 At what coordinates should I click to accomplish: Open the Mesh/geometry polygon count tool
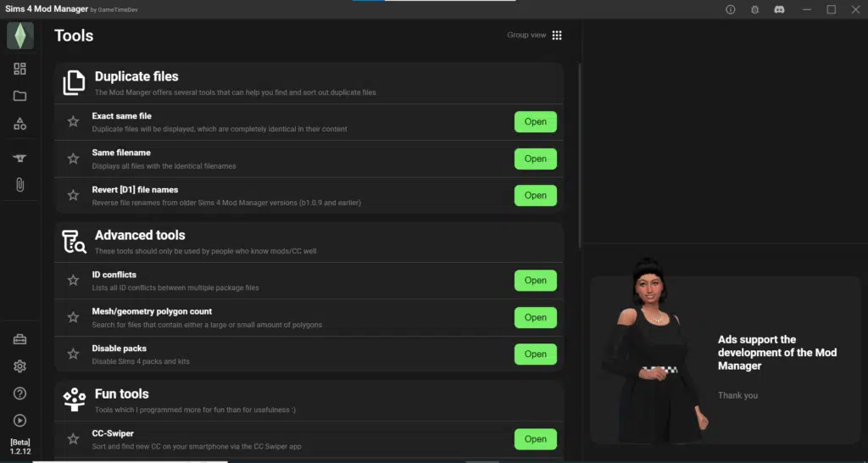click(x=535, y=317)
